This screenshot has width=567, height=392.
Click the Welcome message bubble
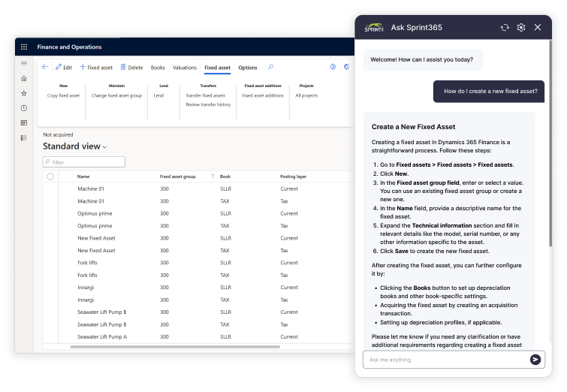pos(423,59)
